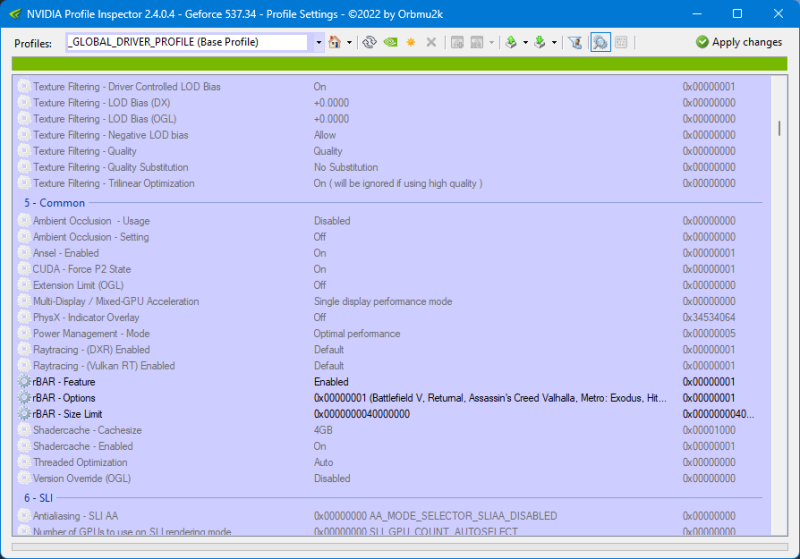Open the import profiles dropdown arrow
The height and width of the screenshot is (559, 800).
[554, 42]
